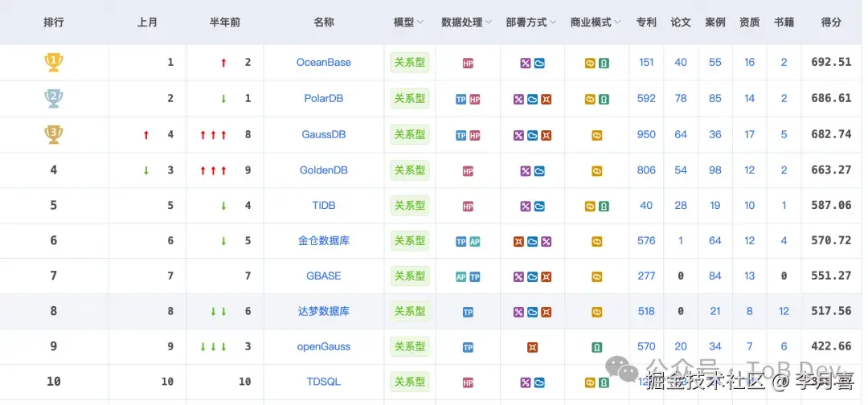Open the openGauss database link

[x=324, y=347]
